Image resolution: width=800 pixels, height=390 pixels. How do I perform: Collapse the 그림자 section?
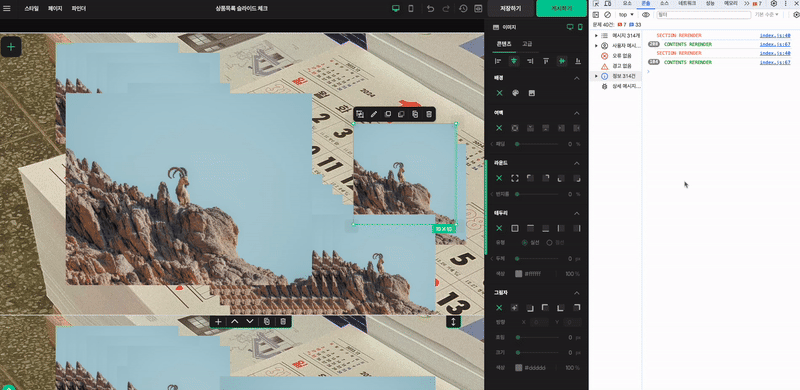click(x=577, y=292)
